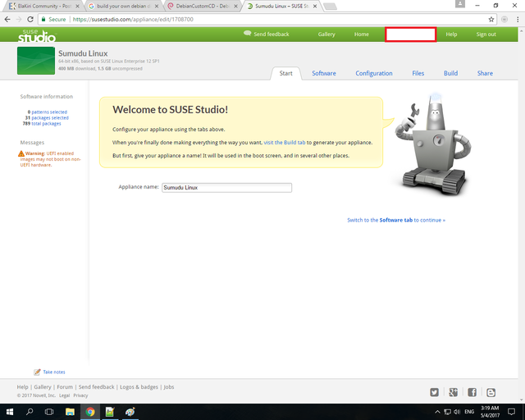Image resolution: width=525 pixels, height=420 pixels.
Task: Switch to the Configuration tab
Action: (374, 73)
